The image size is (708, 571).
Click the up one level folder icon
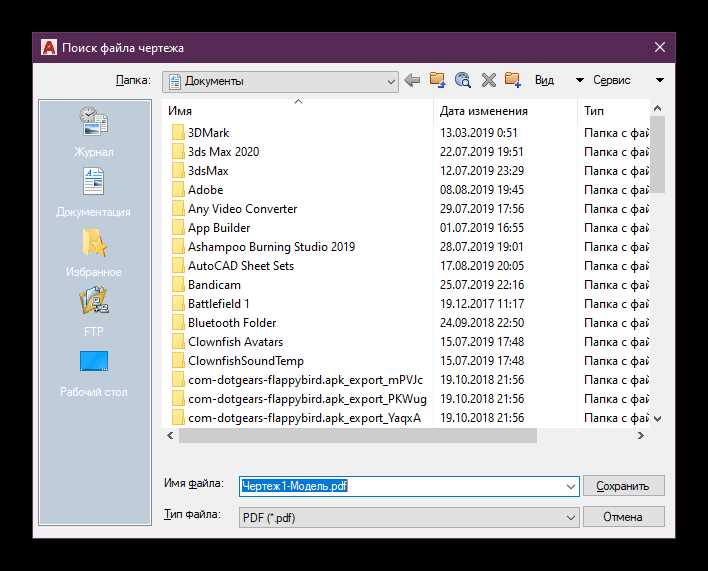click(x=437, y=80)
